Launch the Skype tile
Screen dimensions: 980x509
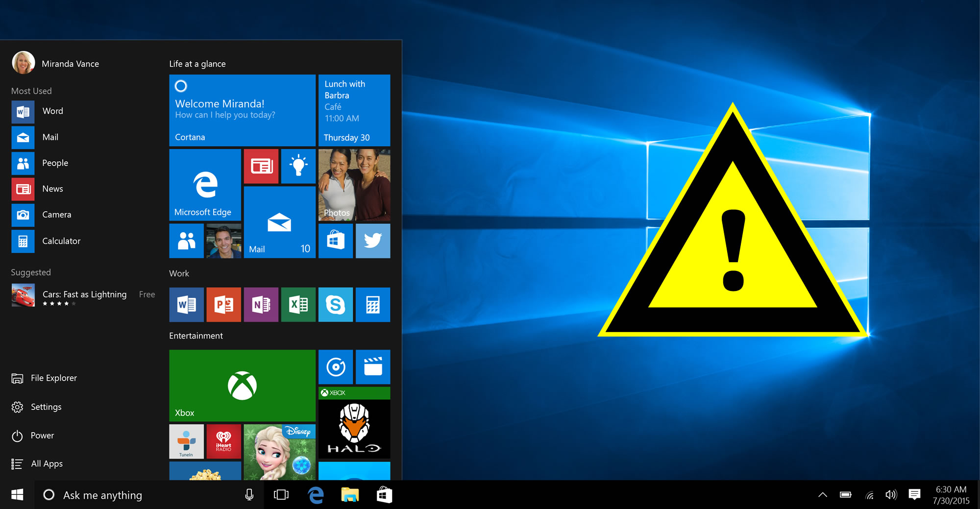coord(336,305)
